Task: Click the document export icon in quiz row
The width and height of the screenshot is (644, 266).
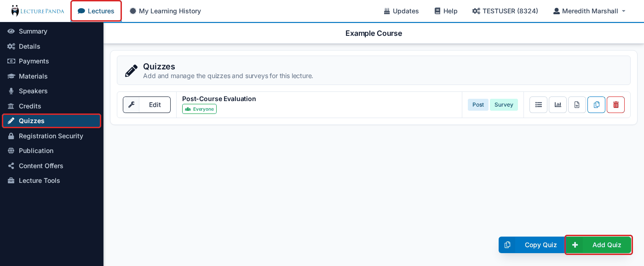Action: [577, 105]
